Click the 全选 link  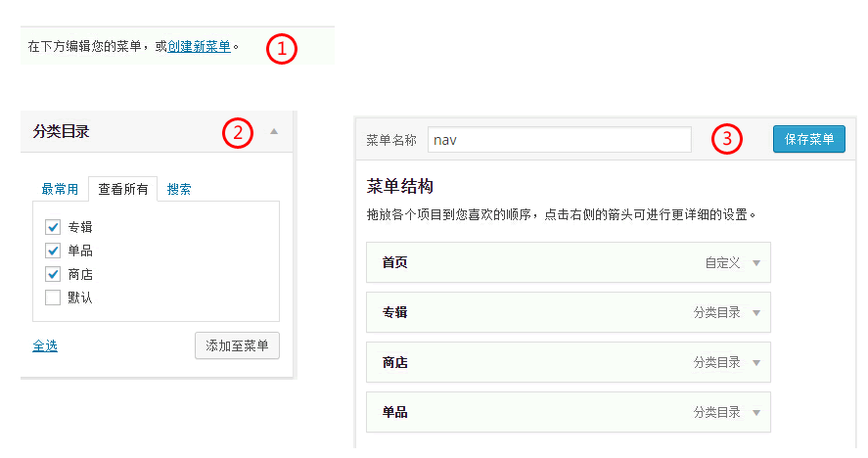(x=45, y=345)
